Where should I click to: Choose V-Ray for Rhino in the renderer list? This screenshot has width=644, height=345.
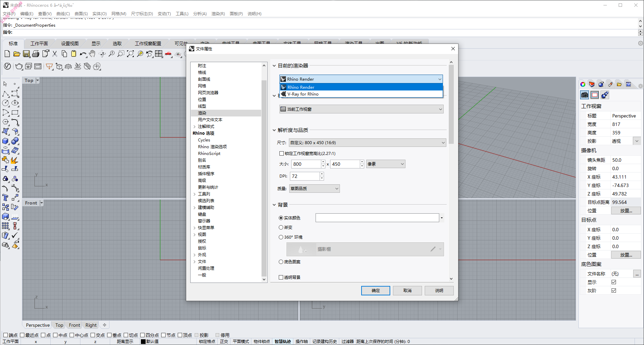(361, 94)
